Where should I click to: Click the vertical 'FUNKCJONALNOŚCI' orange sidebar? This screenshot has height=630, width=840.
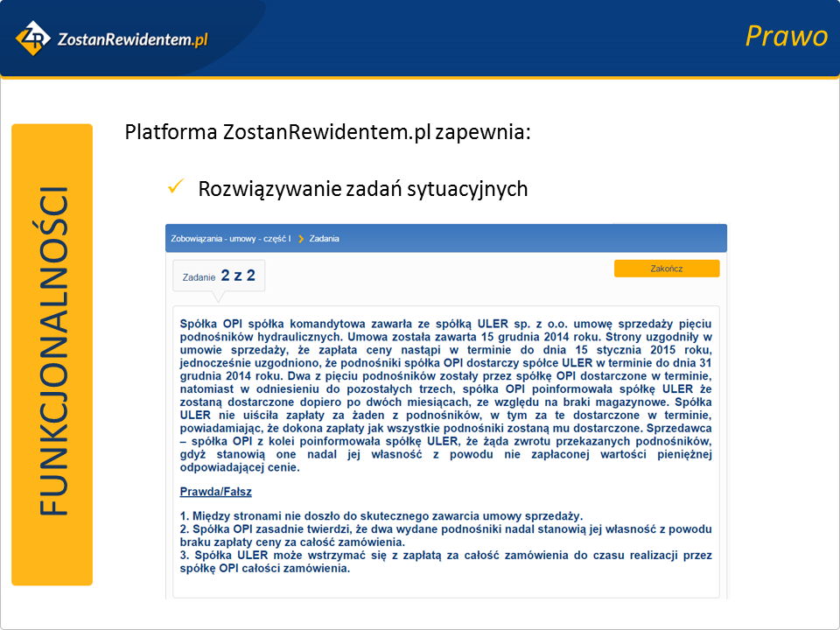pos(52,354)
